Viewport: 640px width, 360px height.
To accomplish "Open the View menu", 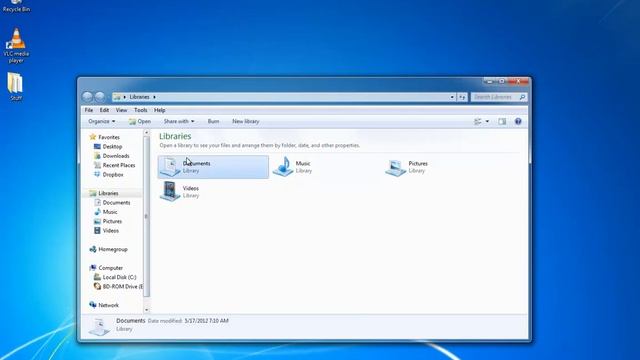I will coord(121,110).
